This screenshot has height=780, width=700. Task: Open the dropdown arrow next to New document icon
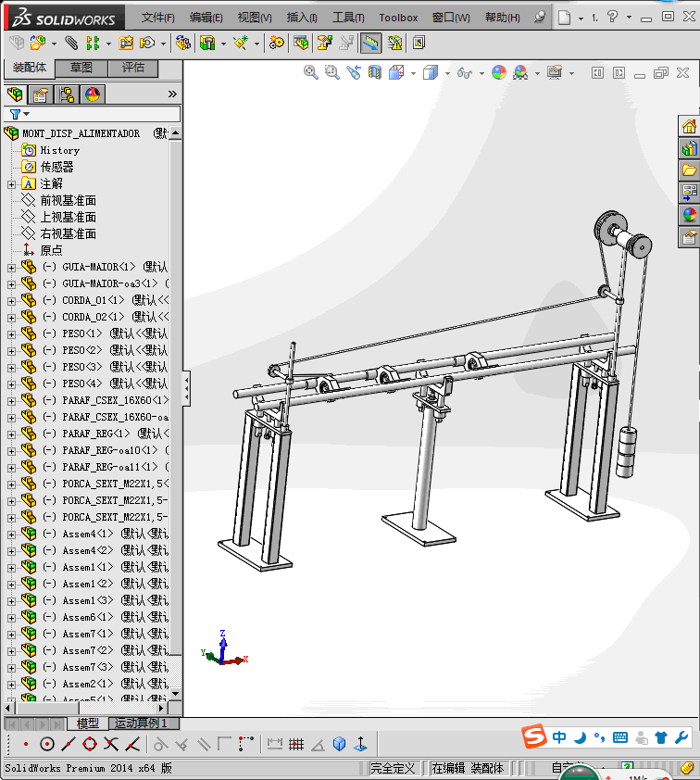point(581,19)
